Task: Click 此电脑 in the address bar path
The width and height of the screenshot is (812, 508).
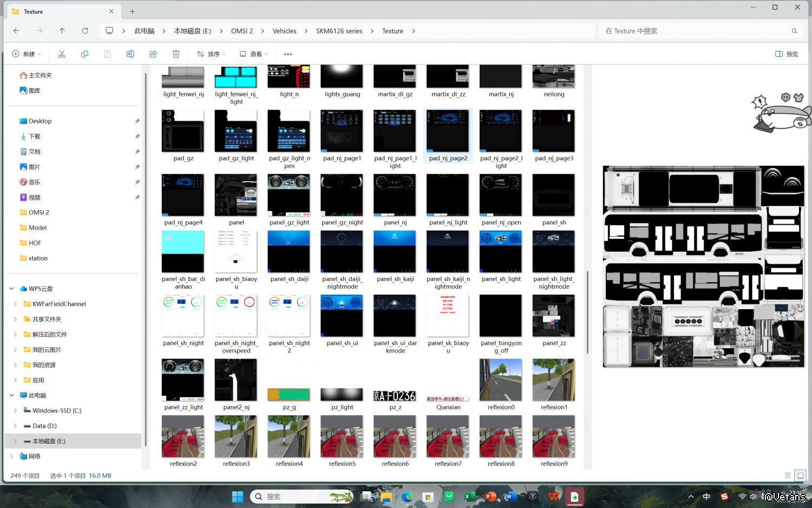Action: (x=145, y=31)
